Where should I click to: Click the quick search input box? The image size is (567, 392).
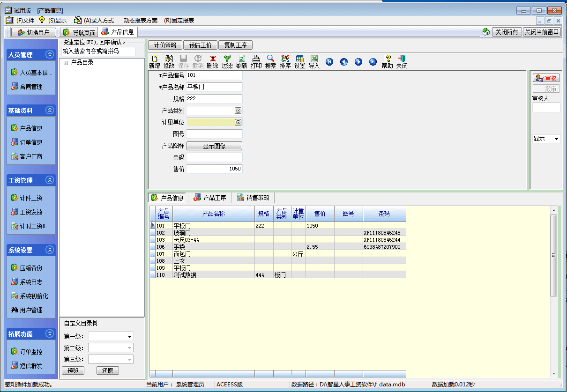point(98,51)
